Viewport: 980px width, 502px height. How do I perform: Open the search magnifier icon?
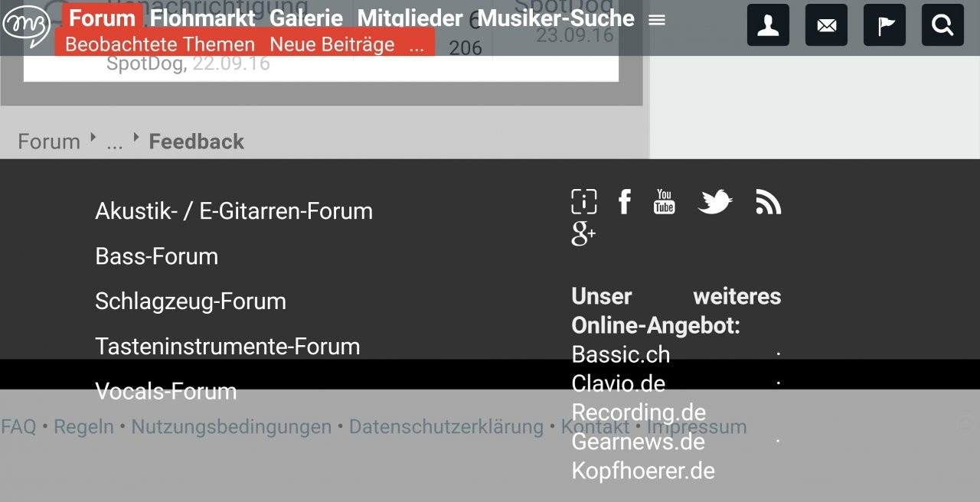942,25
